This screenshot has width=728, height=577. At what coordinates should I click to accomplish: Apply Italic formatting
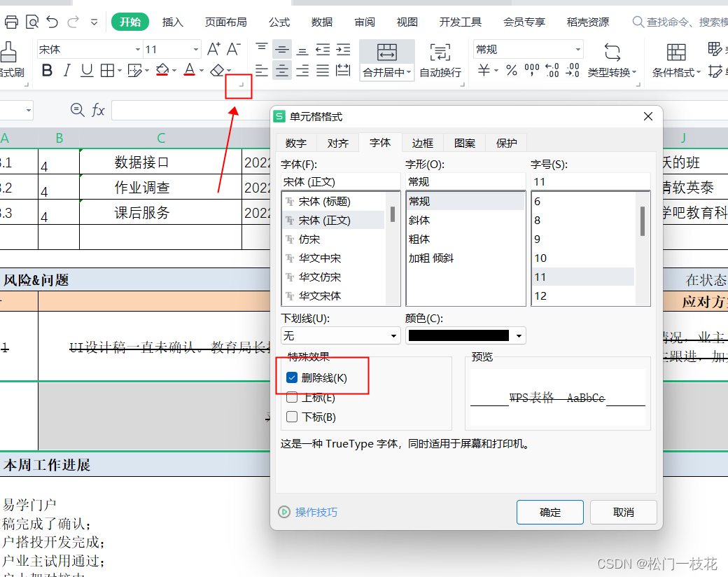[x=67, y=71]
